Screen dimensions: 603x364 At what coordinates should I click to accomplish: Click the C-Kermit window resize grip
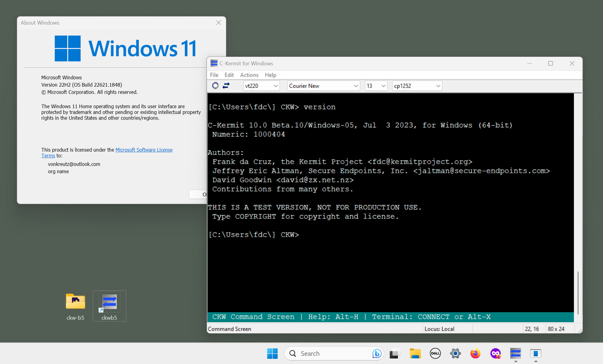tap(580, 331)
